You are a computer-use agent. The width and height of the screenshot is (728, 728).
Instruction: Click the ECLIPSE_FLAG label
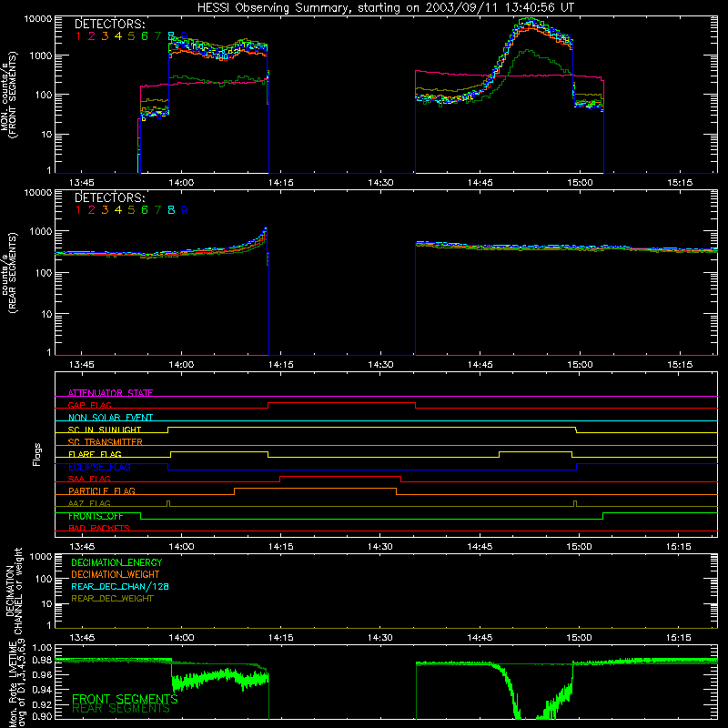click(x=99, y=467)
